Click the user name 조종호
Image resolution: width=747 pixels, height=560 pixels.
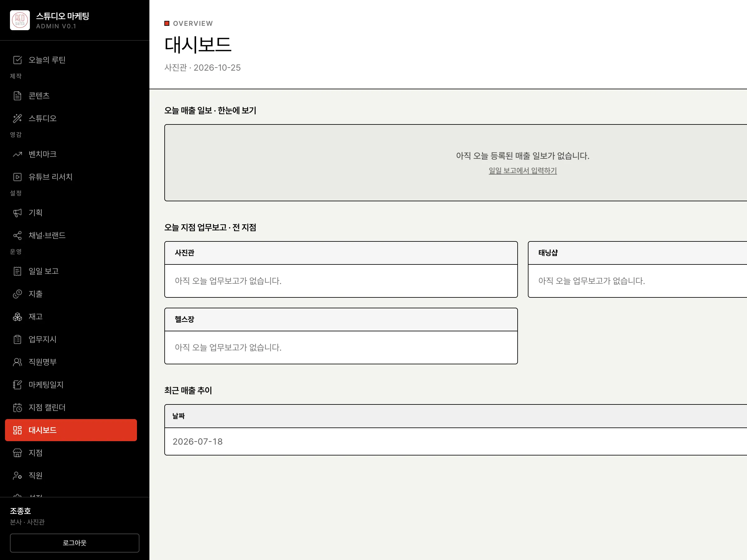pyautogui.click(x=21, y=511)
